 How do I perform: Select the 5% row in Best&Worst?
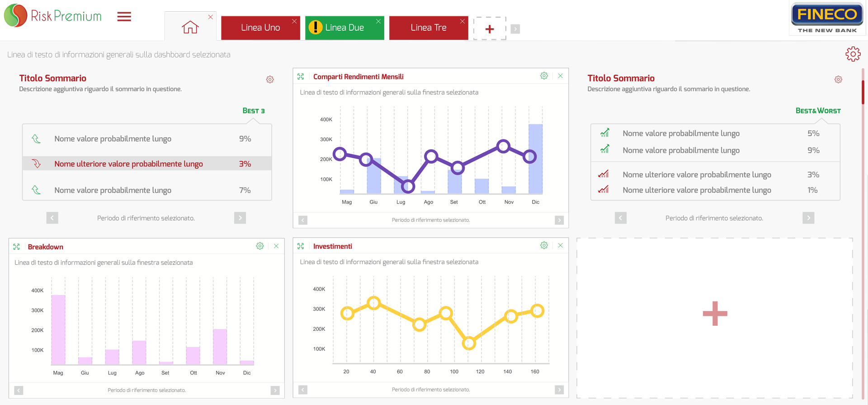click(x=715, y=133)
